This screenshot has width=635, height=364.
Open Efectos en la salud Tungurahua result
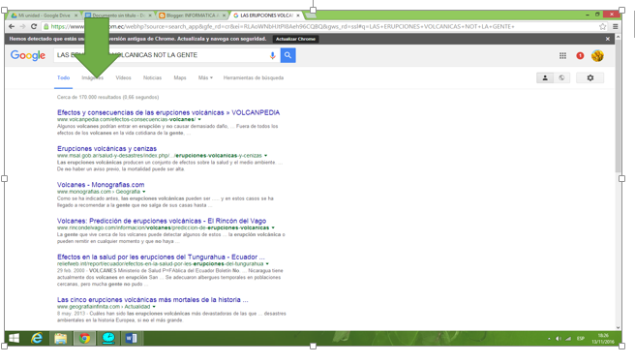tap(161, 257)
